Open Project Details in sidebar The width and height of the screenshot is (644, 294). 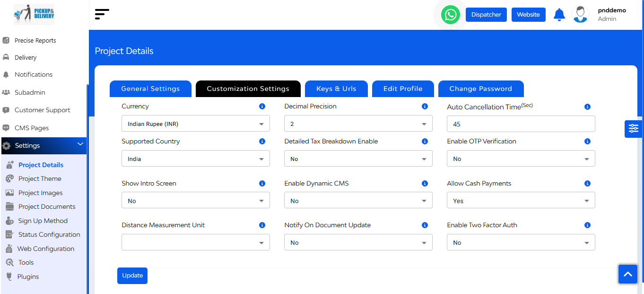[x=41, y=165]
